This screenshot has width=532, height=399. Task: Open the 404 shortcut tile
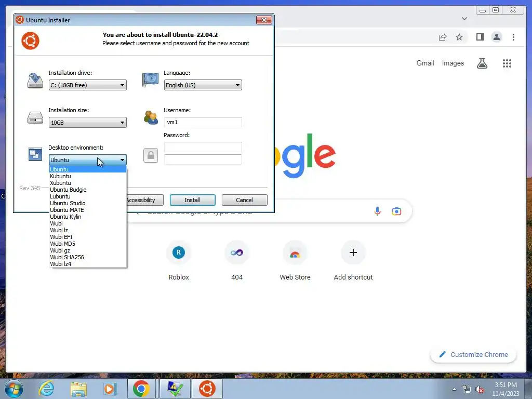(237, 261)
